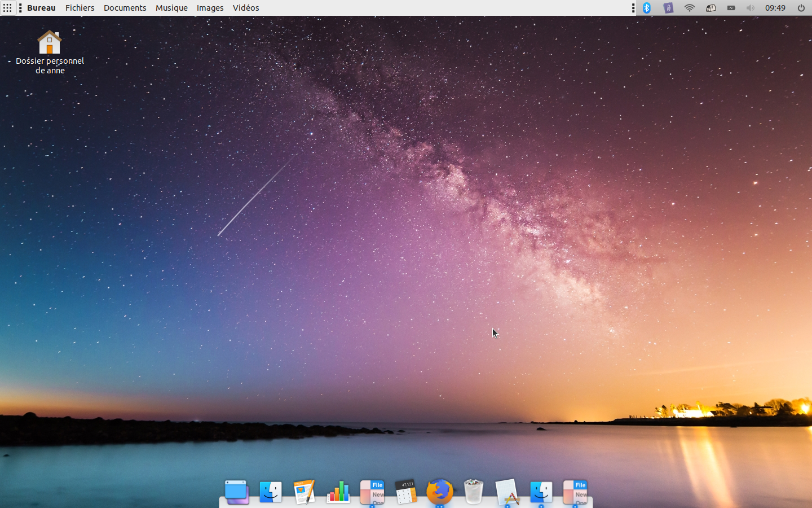Expand the battery power indicator
Viewport: 812px width, 508px height.
coord(731,8)
